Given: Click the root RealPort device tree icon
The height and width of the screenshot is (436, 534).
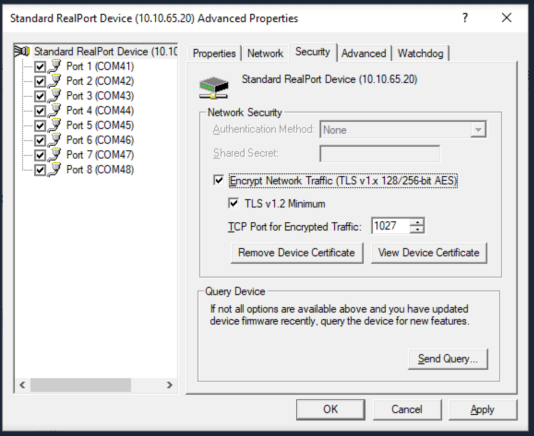Looking at the screenshot, I should click(22, 51).
